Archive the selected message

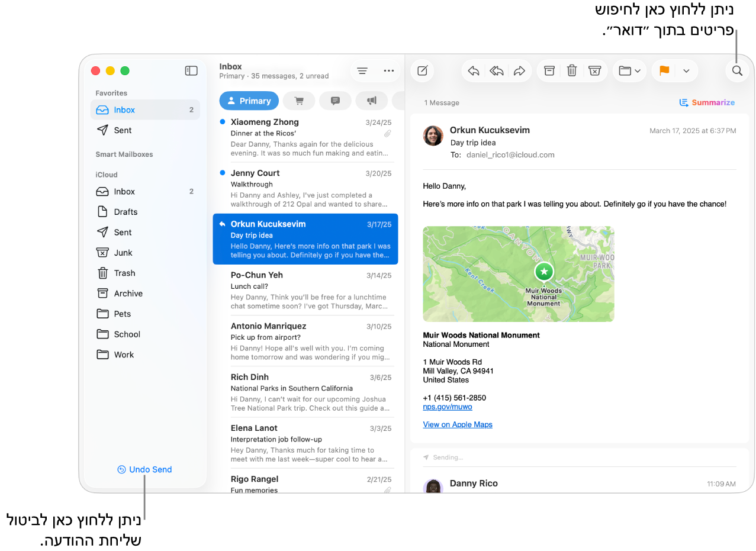pos(549,70)
